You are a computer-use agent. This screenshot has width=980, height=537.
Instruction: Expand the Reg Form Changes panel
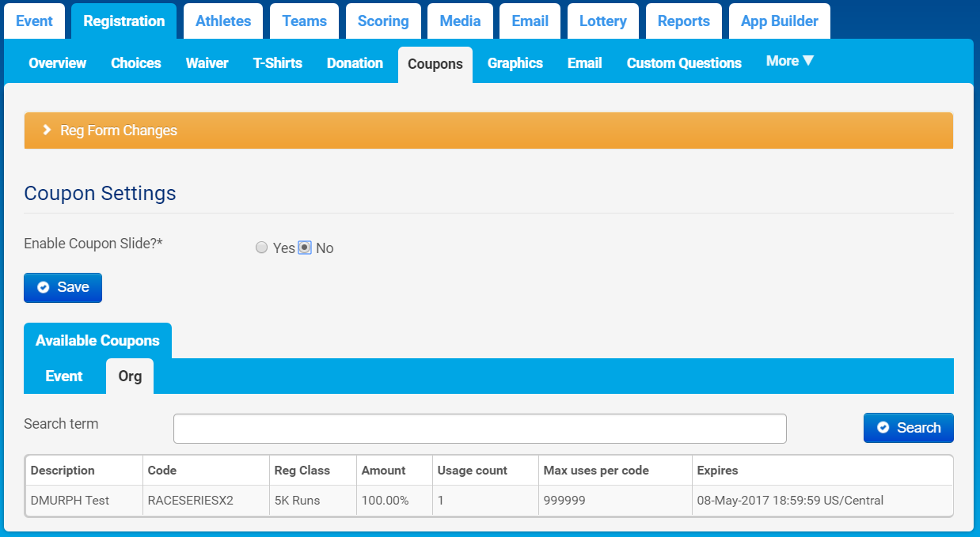tap(488, 130)
